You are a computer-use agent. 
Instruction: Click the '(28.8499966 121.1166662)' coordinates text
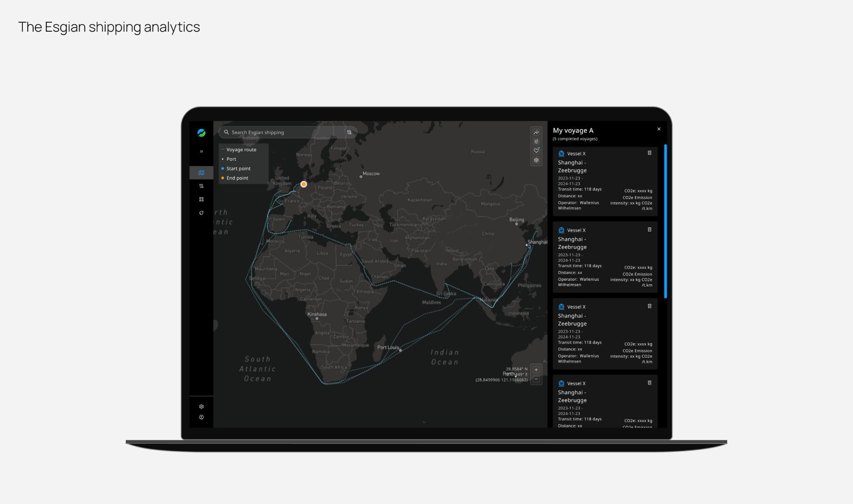(501, 380)
